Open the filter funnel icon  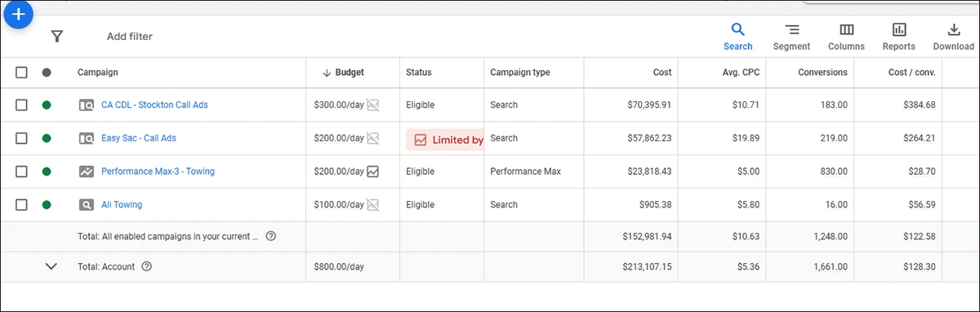tap(56, 36)
